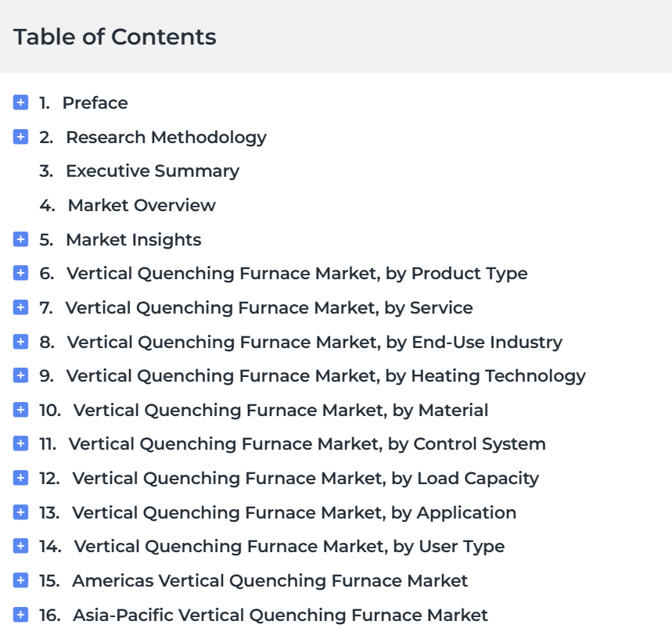Expand by Application section plus icon
This screenshot has height=639, width=672.
pyautogui.click(x=20, y=512)
